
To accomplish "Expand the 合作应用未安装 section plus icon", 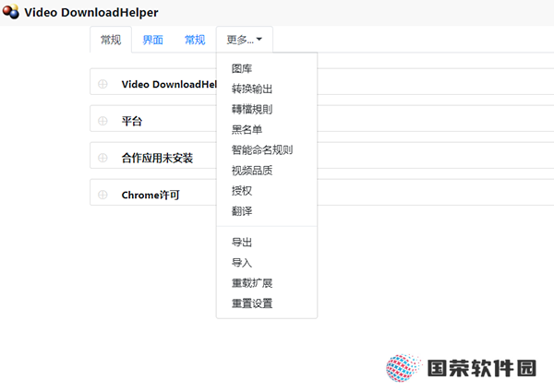I will pos(102,158).
